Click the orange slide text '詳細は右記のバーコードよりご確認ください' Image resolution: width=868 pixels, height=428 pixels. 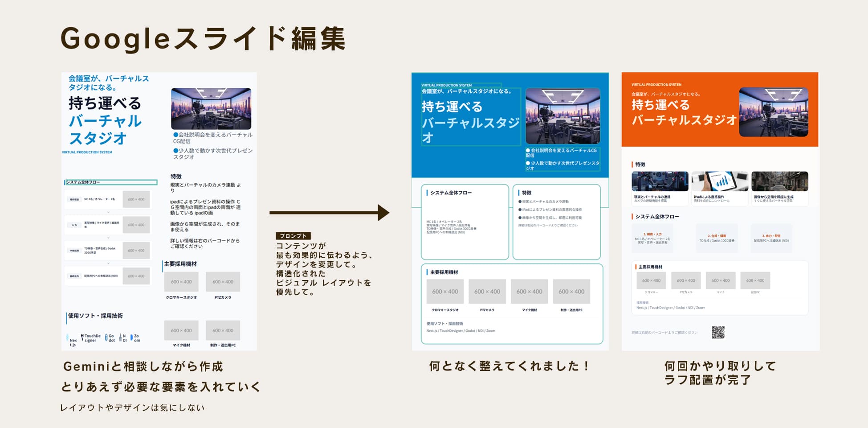(664, 333)
